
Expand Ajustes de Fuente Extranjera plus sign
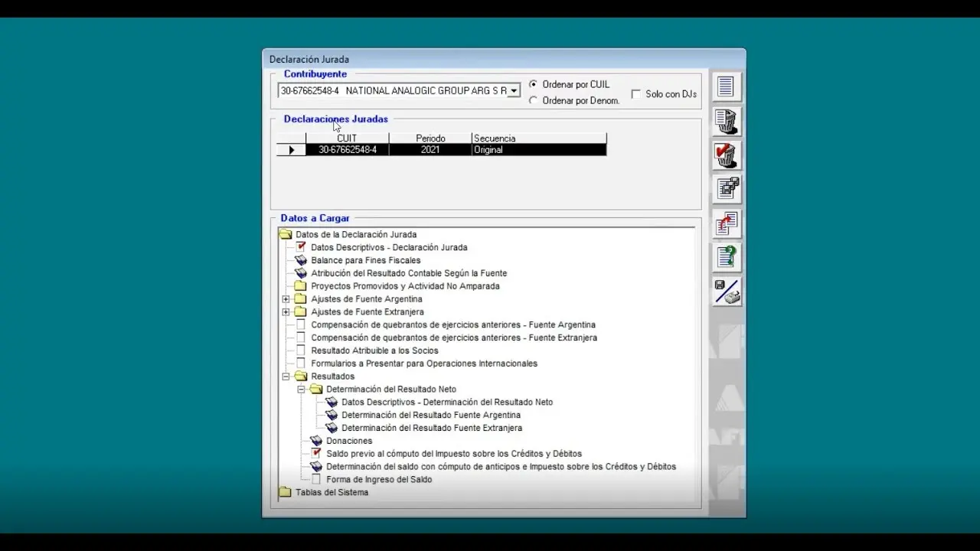(286, 312)
